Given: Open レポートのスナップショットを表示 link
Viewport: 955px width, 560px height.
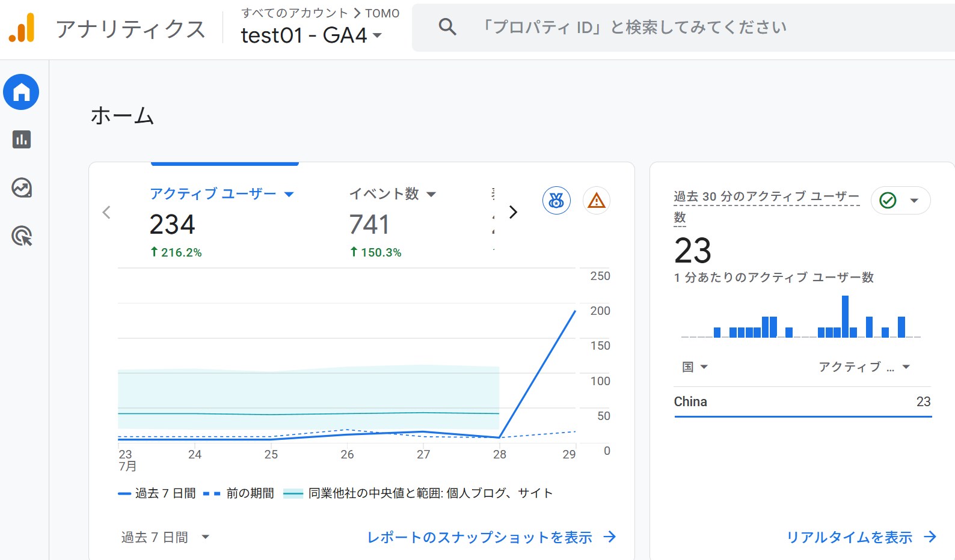Looking at the screenshot, I should click(491, 537).
